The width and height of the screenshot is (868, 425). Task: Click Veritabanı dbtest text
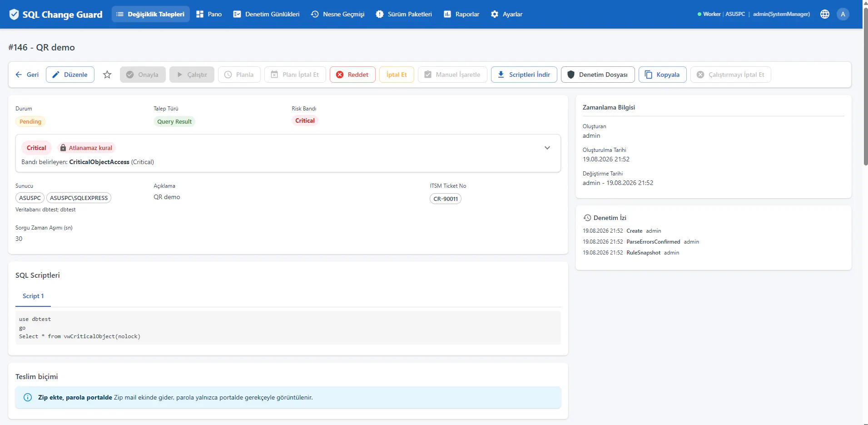[45, 210]
